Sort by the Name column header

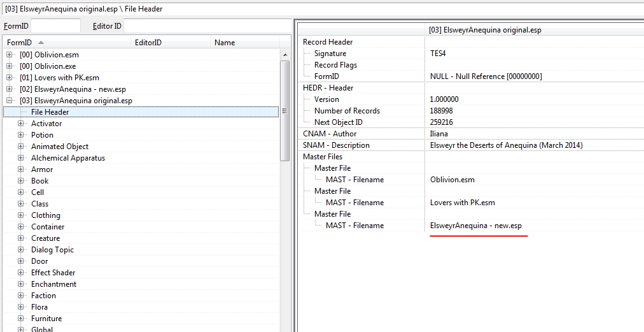[x=245, y=42]
